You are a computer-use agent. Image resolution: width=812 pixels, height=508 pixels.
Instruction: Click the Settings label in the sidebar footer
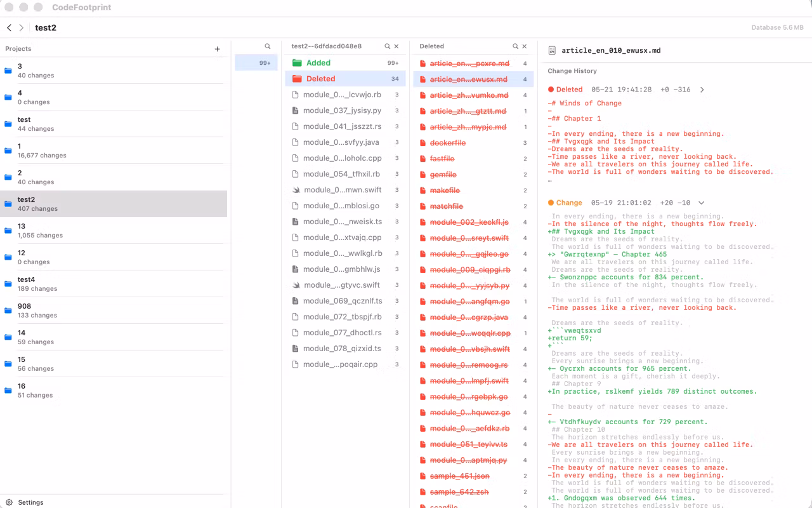coord(30,502)
